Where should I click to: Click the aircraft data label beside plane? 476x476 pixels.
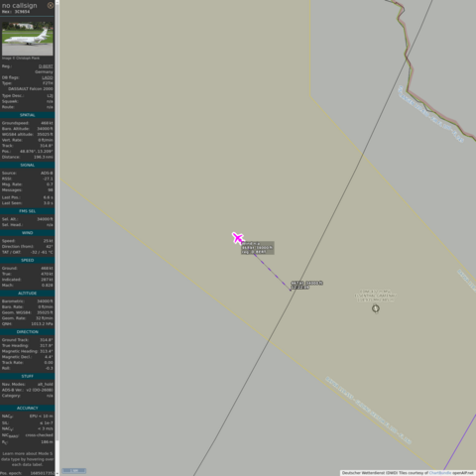coord(258,248)
